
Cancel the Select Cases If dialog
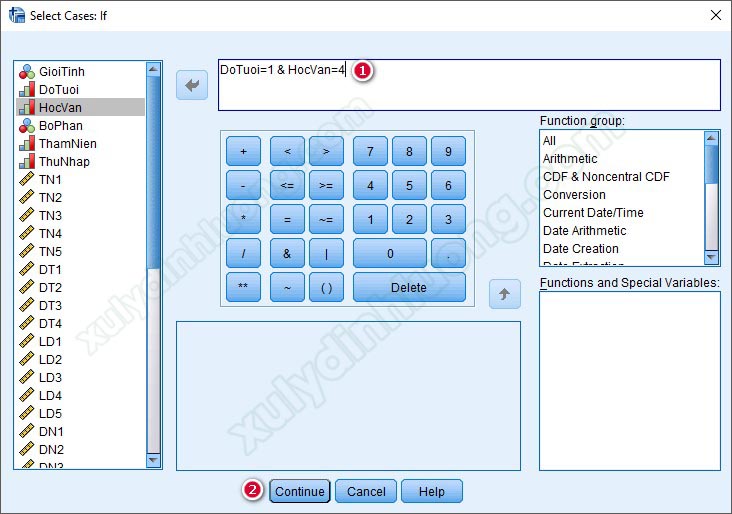tap(366, 491)
